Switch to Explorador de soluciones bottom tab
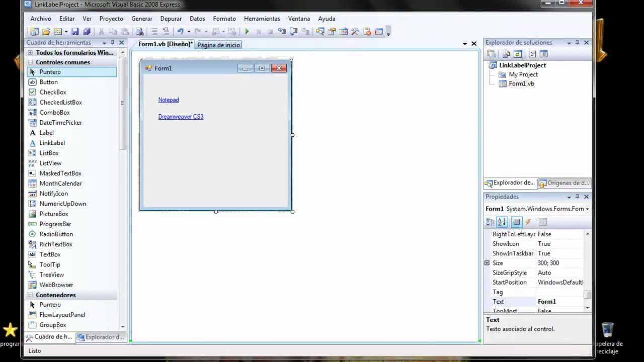This screenshot has width=644, height=362. [509, 183]
